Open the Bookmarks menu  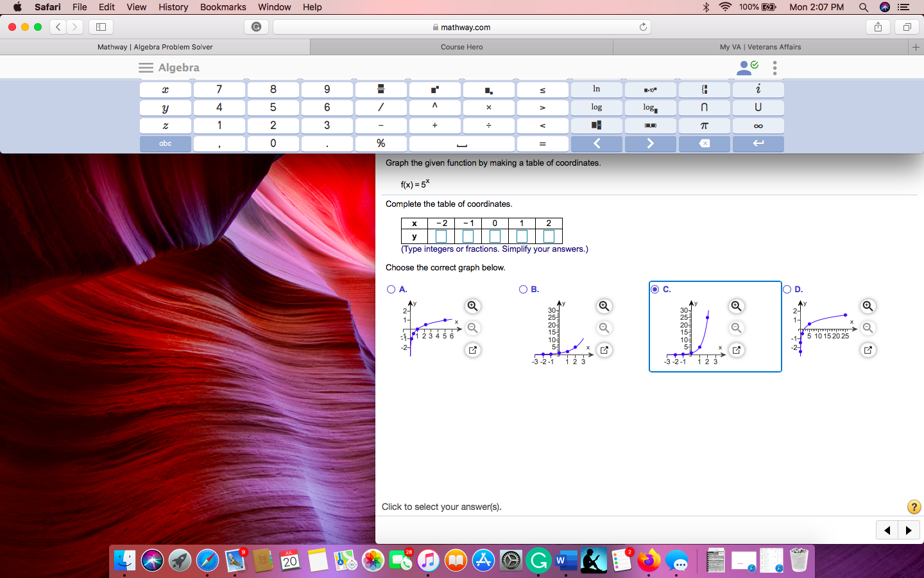point(223,7)
